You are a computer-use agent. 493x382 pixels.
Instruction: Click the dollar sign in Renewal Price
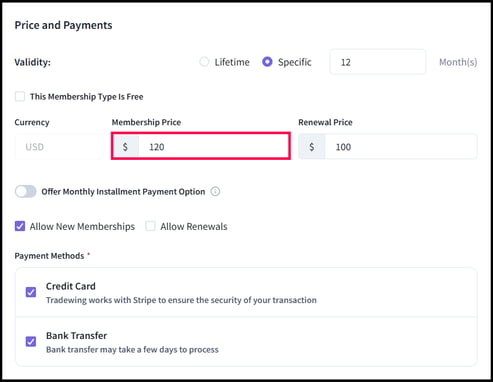312,147
